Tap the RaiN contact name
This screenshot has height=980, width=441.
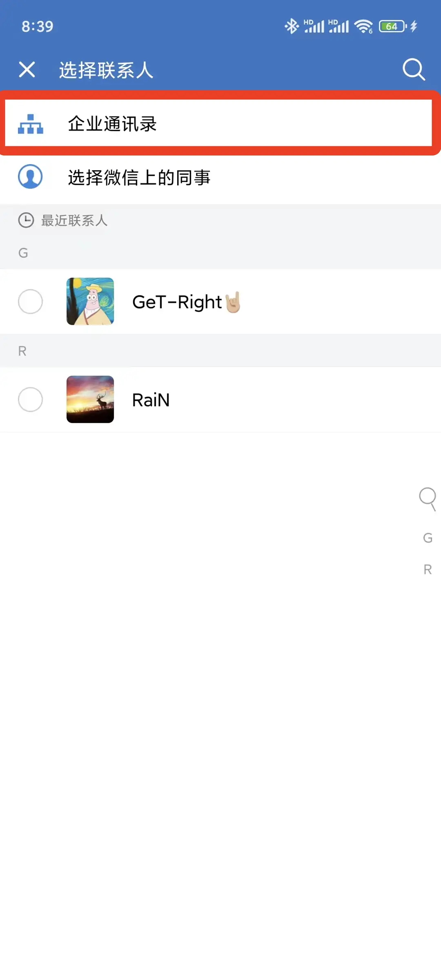point(151,400)
